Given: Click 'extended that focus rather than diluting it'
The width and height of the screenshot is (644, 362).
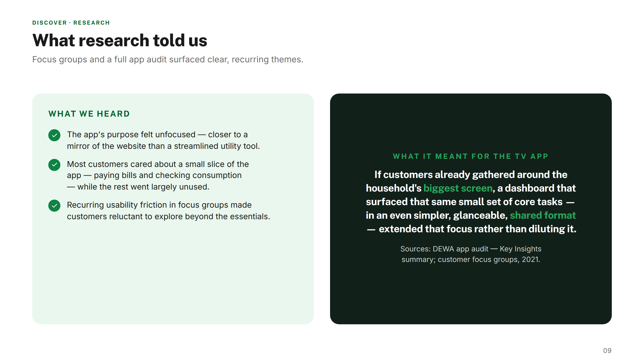Looking at the screenshot, I should (x=477, y=229).
